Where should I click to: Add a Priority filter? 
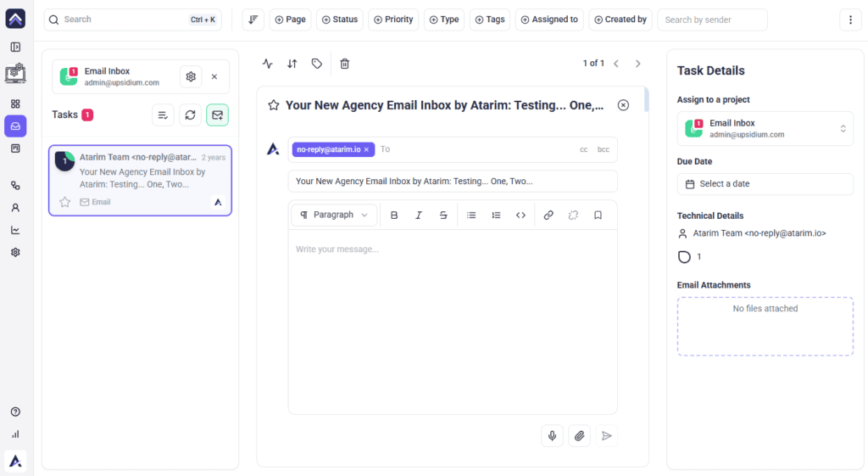pos(393,20)
